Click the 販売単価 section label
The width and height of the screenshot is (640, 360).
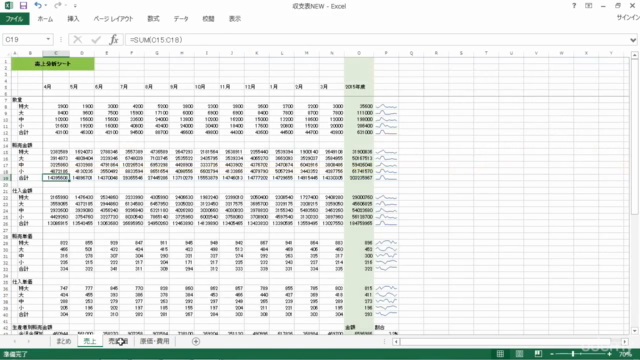[22, 236]
